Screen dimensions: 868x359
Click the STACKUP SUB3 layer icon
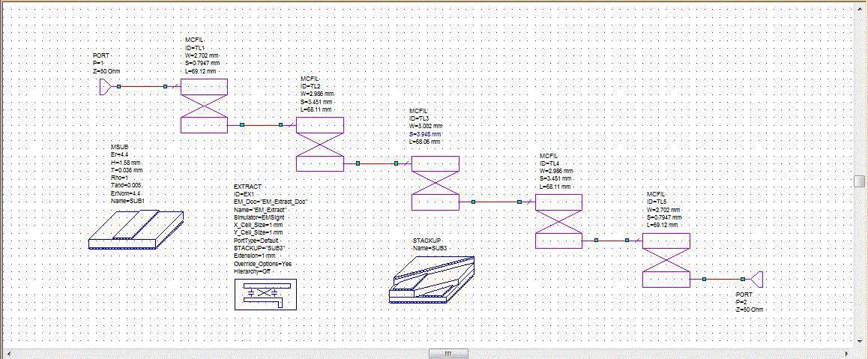(x=433, y=278)
